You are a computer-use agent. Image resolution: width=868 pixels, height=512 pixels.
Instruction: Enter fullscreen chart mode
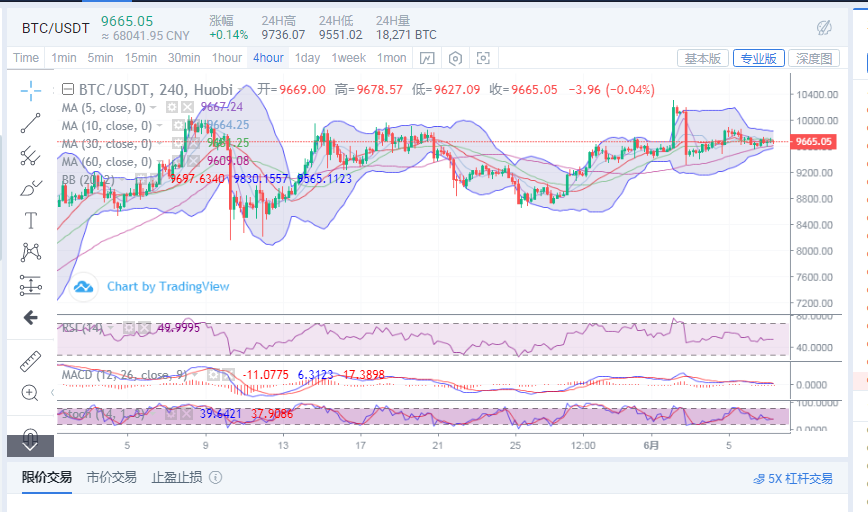pyautogui.click(x=484, y=58)
